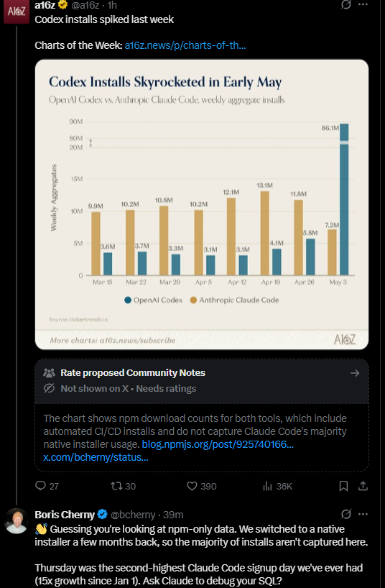Like the a16z Codex installs tweet

pos(192,486)
